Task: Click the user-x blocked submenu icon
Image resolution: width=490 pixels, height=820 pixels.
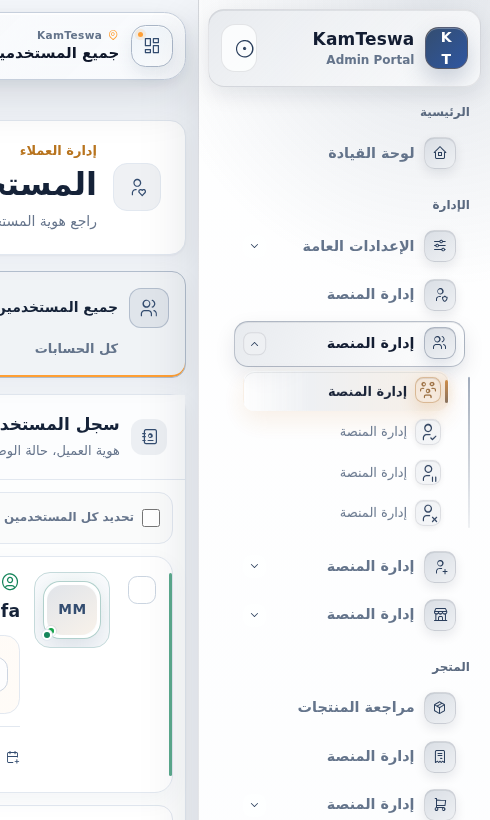Action: (428, 513)
